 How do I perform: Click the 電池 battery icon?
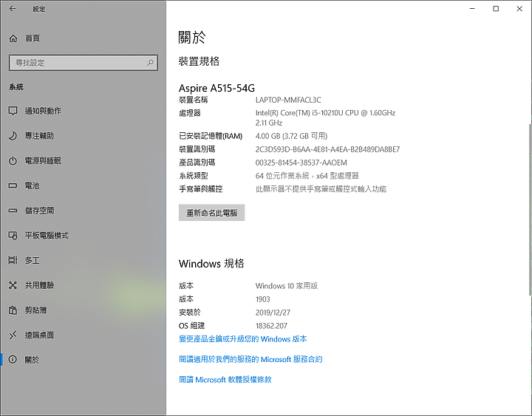pyautogui.click(x=13, y=185)
